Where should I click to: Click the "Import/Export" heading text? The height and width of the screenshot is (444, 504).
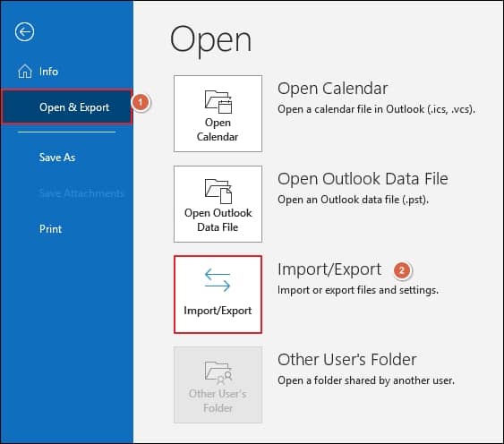(x=329, y=269)
